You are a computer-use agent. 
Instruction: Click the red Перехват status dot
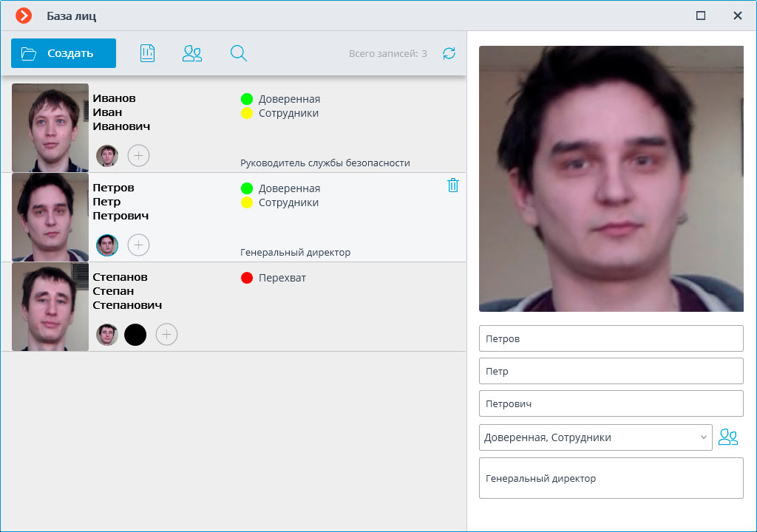pos(247,279)
